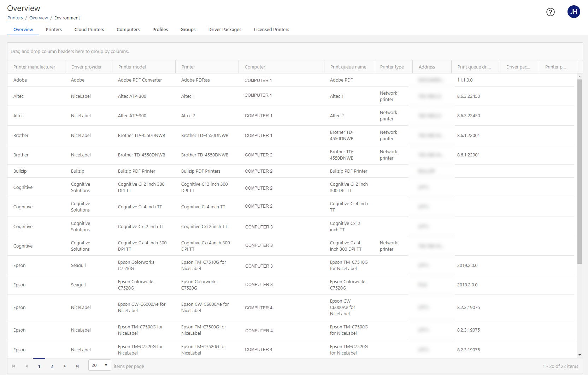Go to previous page arrow
Viewport: 588px width, 375px height.
(27, 366)
